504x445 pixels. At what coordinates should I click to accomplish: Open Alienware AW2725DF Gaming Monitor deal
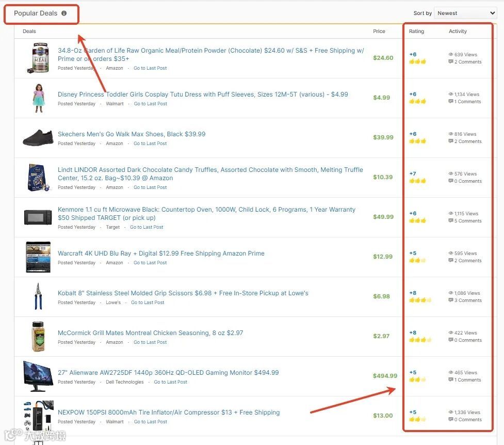(x=168, y=373)
